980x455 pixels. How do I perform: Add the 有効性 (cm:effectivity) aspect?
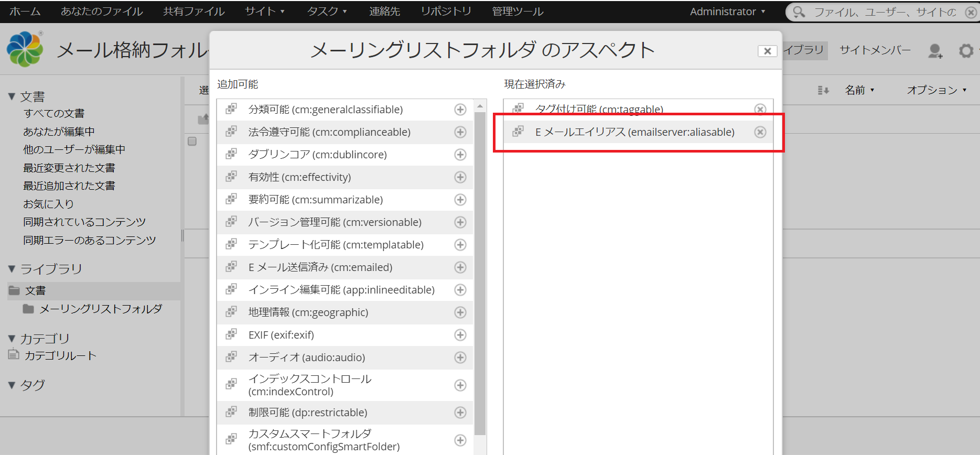[460, 177]
